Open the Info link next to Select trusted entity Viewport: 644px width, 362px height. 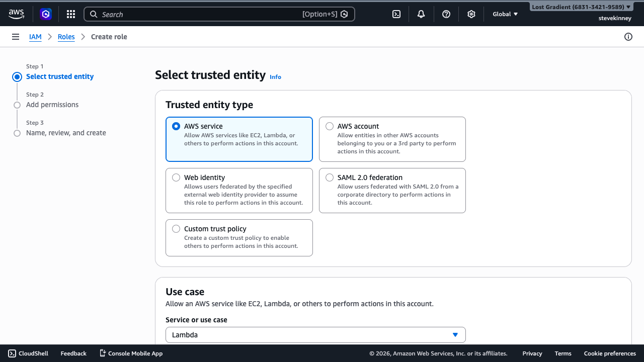275,77
